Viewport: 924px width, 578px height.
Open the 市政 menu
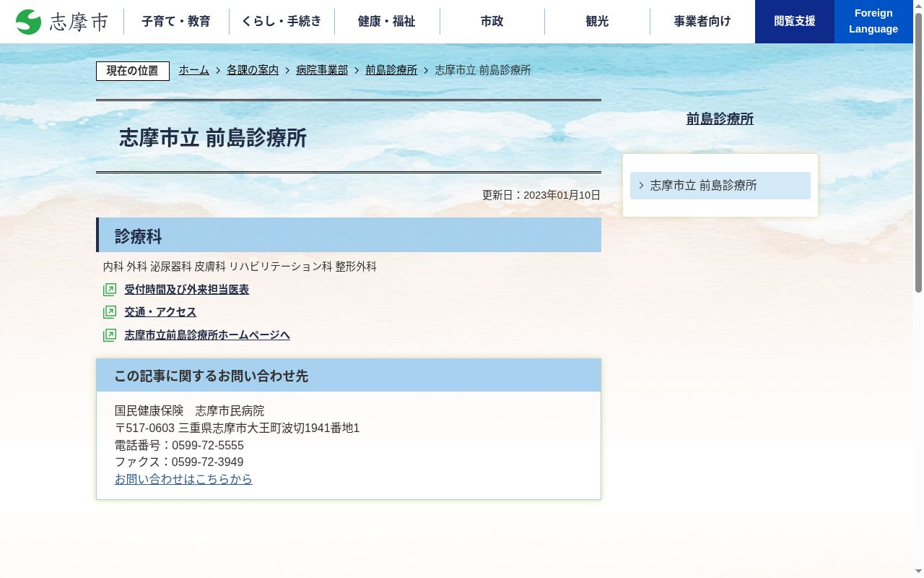492,22
